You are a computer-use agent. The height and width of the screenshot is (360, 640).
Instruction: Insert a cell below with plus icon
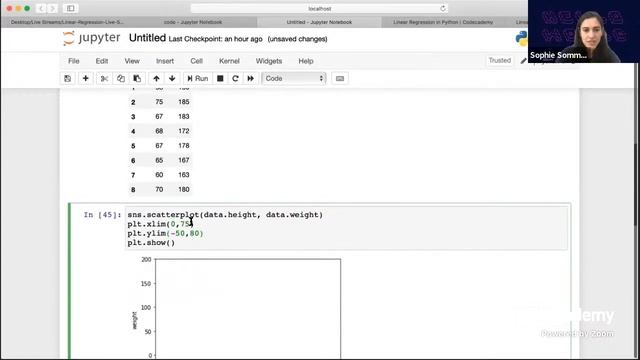85,78
